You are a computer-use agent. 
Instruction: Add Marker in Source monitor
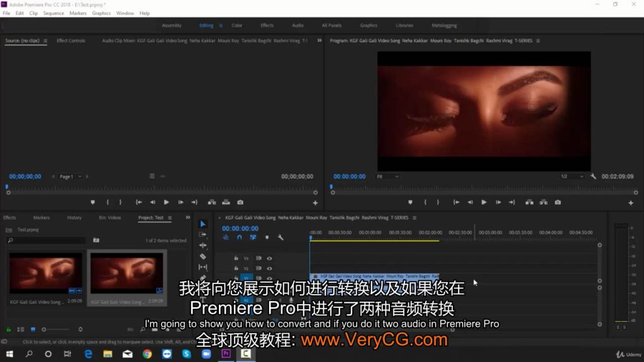click(92, 202)
